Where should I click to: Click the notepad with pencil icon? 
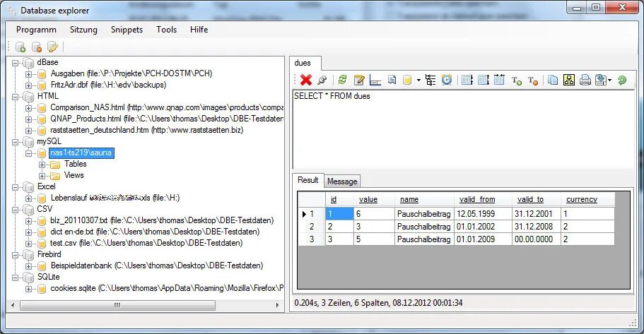point(359,80)
